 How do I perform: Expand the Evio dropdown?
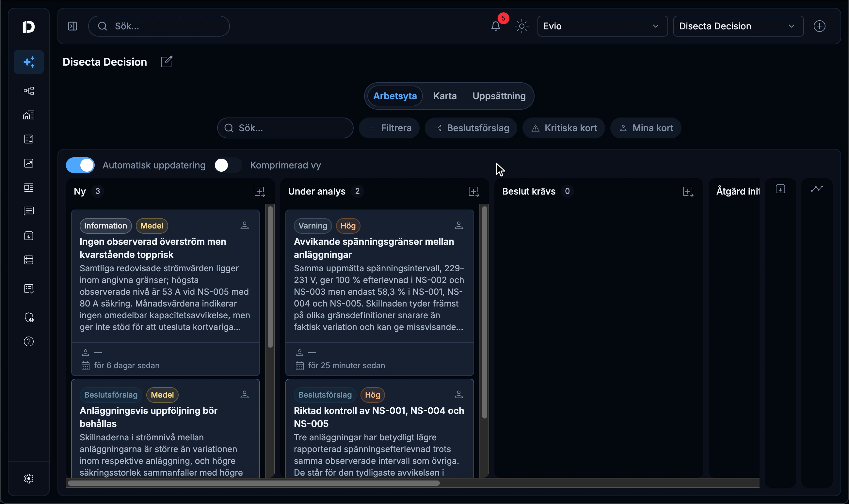pyautogui.click(x=602, y=26)
